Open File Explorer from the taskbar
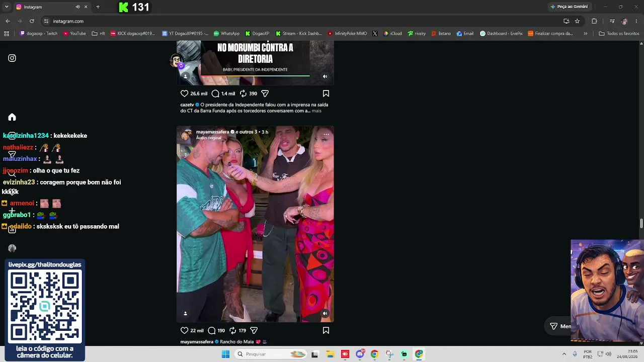644x362 pixels. point(330,354)
